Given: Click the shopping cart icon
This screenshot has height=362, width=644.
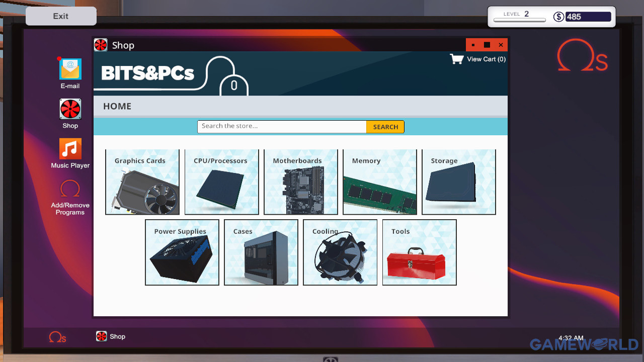Looking at the screenshot, I should point(457,59).
